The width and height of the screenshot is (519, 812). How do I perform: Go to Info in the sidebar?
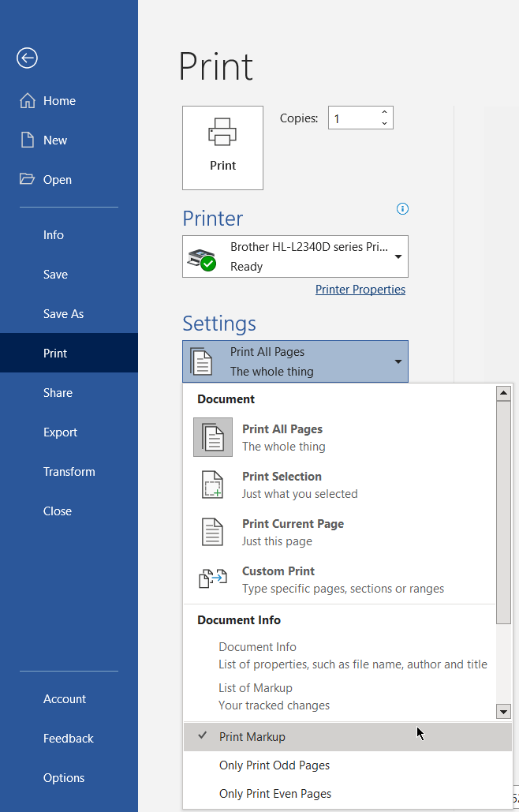[x=69, y=234]
